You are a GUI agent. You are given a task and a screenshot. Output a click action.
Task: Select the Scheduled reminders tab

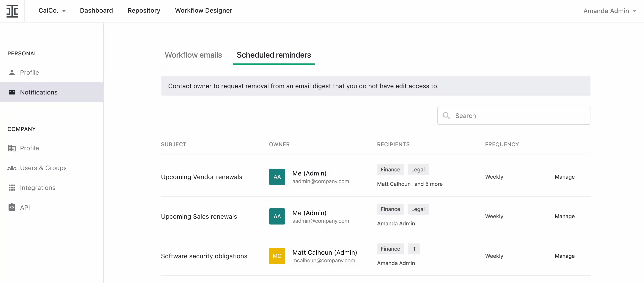(x=274, y=55)
